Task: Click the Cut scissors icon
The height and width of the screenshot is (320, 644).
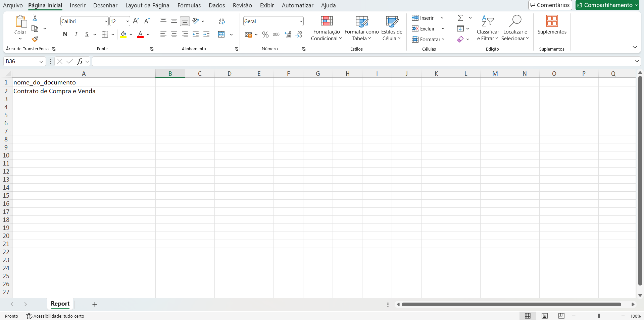Action: (x=35, y=18)
